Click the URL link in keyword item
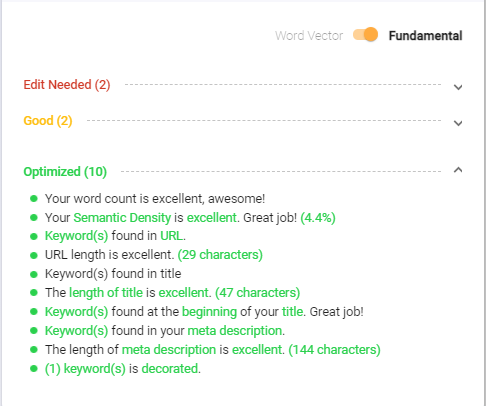Viewport: 486px width, 406px height. pos(171,236)
